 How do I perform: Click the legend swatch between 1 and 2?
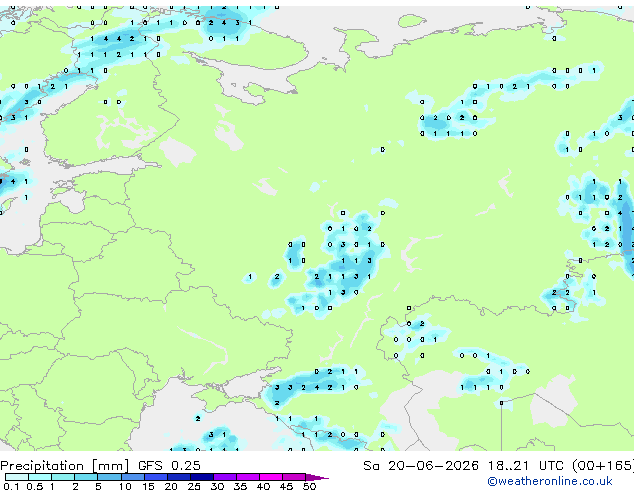[63, 477]
